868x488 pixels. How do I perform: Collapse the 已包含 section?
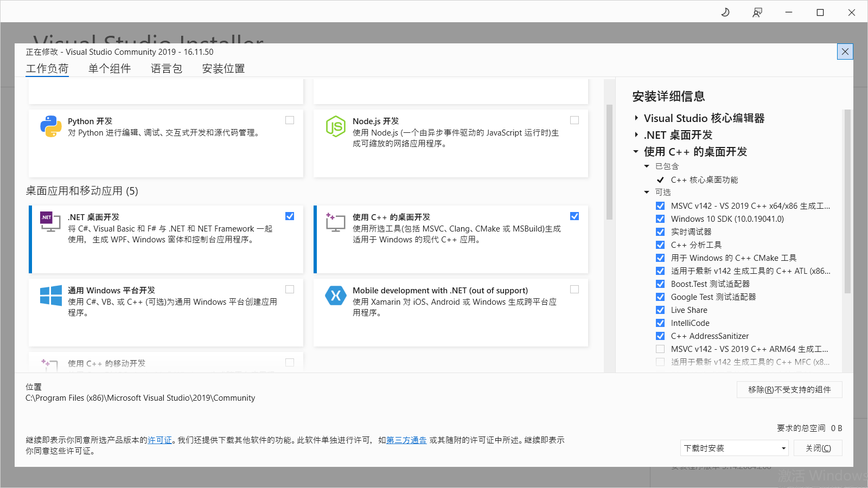coord(647,166)
